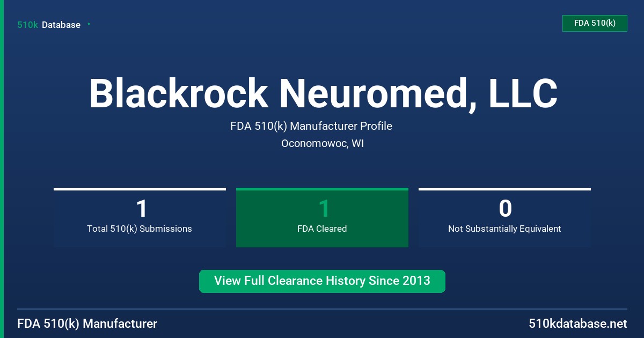The image size is (644, 338).
Task: Open the FDA Cleared stat card
Action: (x=322, y=217)
